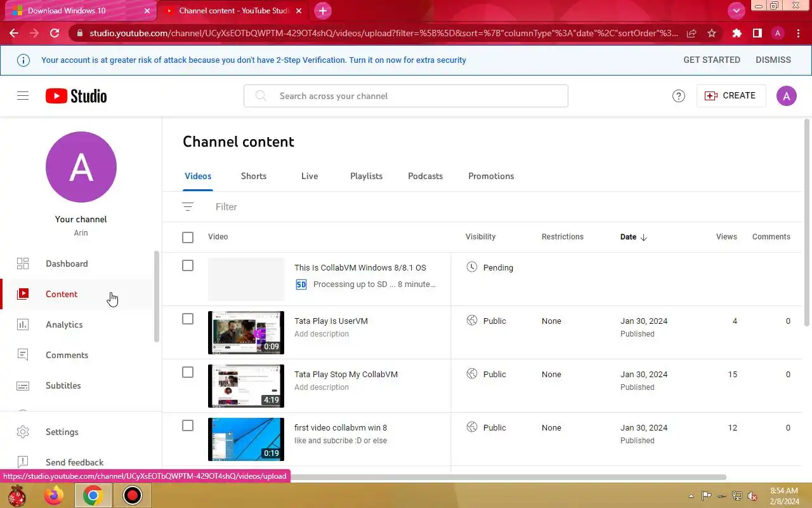Click the CREATE button
Viewport: 812px width, 508px height.
coord(731,96)
